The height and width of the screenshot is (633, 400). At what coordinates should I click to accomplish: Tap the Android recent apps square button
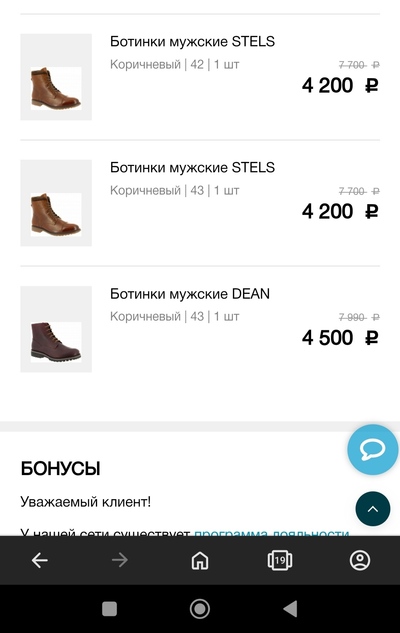tap(109, 609)
